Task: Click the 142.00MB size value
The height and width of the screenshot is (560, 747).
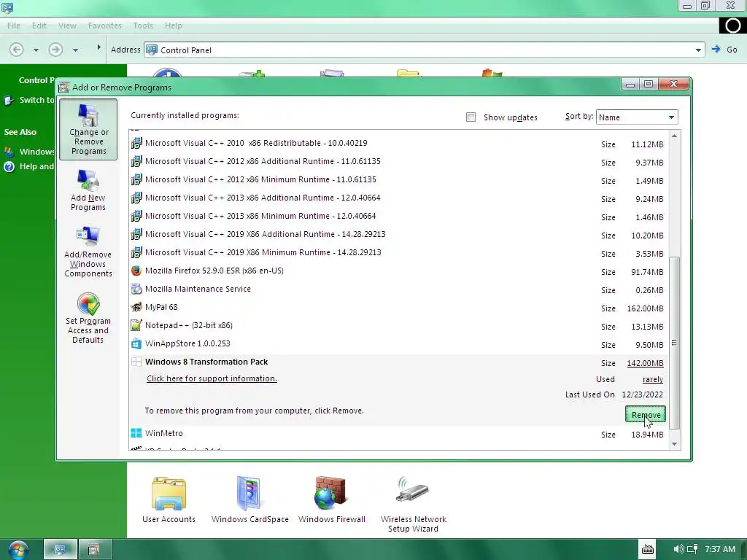Action: point(645,363)
